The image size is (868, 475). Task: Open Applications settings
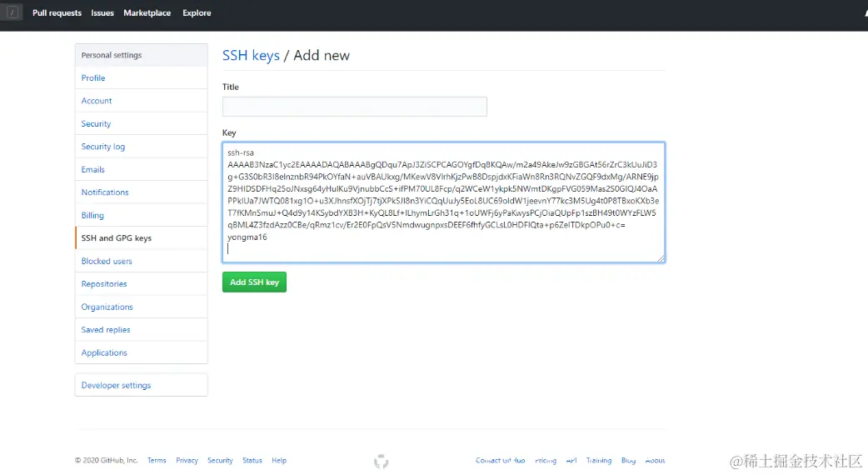point(141,352)
